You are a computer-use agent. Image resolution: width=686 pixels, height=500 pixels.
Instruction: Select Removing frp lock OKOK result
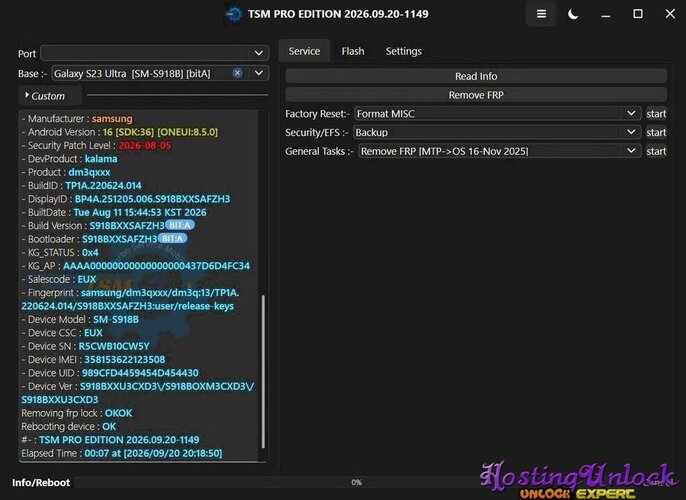[119, 413]
